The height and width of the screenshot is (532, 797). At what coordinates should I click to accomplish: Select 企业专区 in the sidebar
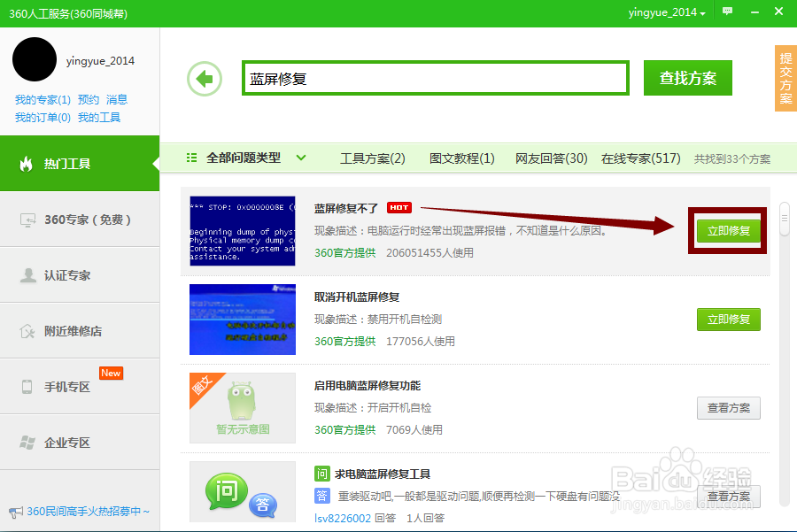(x=80, y=443)
